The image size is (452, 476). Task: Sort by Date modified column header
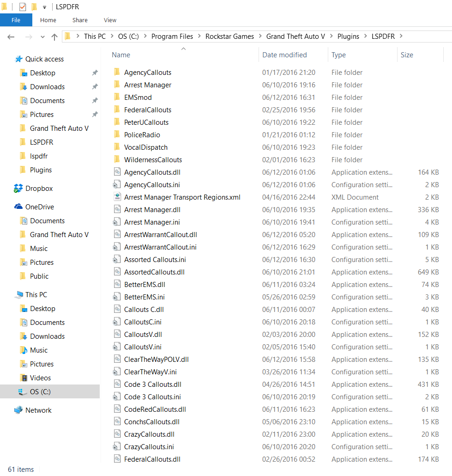point(284,55)
